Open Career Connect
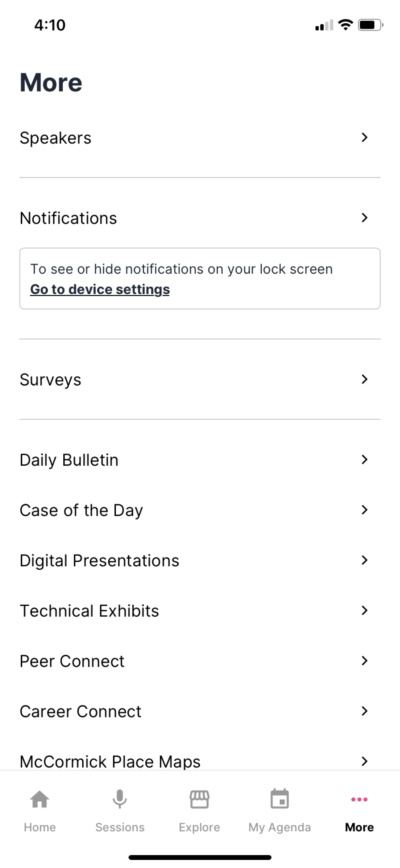Image resolution: width=400 pixels, height=868 pixels. pyautogui.click(x=200, y=711)
